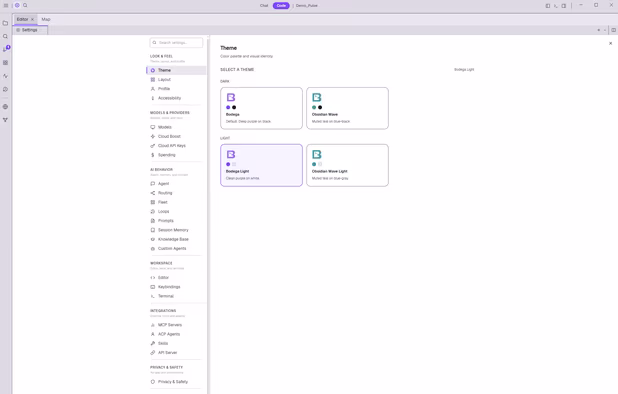Open Fleet settings
The height and width of the screenshot is (394, 618).
tap(176, 202)
